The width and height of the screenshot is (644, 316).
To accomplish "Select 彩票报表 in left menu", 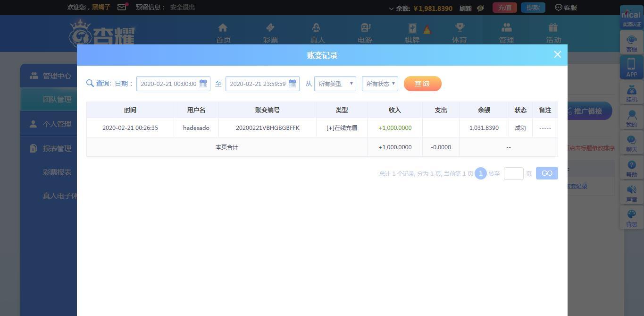I will tap(57, 172).
